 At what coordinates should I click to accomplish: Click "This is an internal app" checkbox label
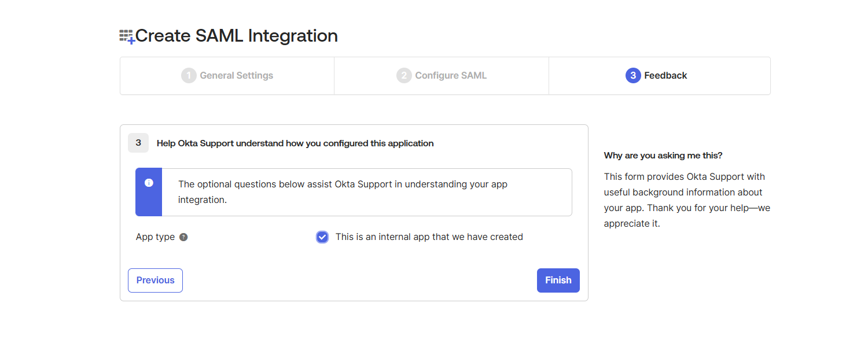point(429,237)
